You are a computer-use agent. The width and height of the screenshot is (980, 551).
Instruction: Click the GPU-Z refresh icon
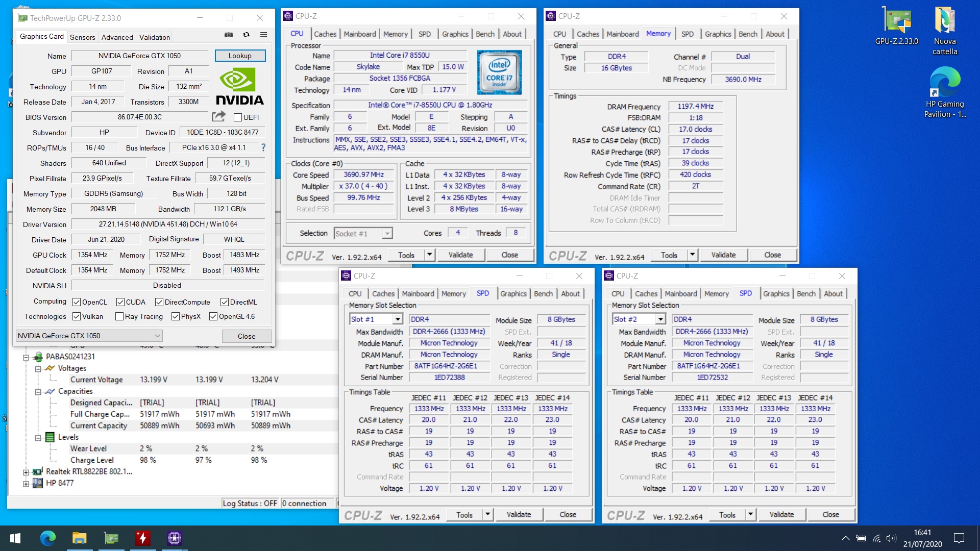[x=246, y=35]
